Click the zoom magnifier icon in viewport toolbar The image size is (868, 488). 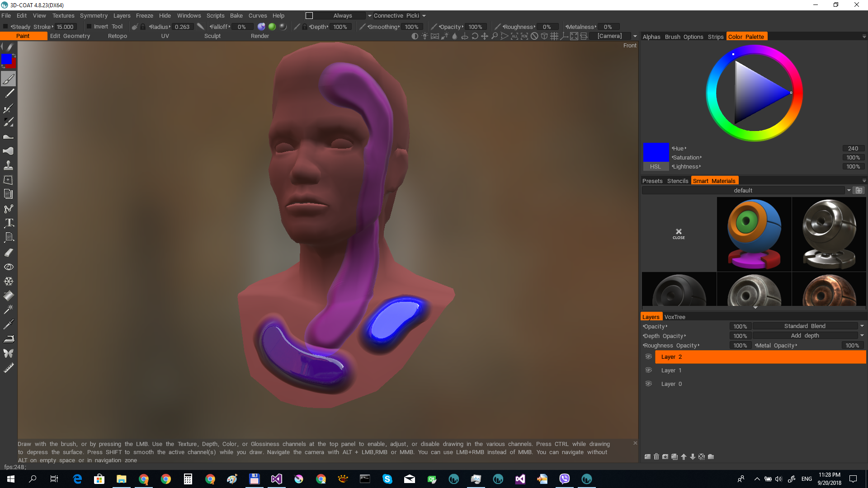pyautogui.click(x=495, y=36)
